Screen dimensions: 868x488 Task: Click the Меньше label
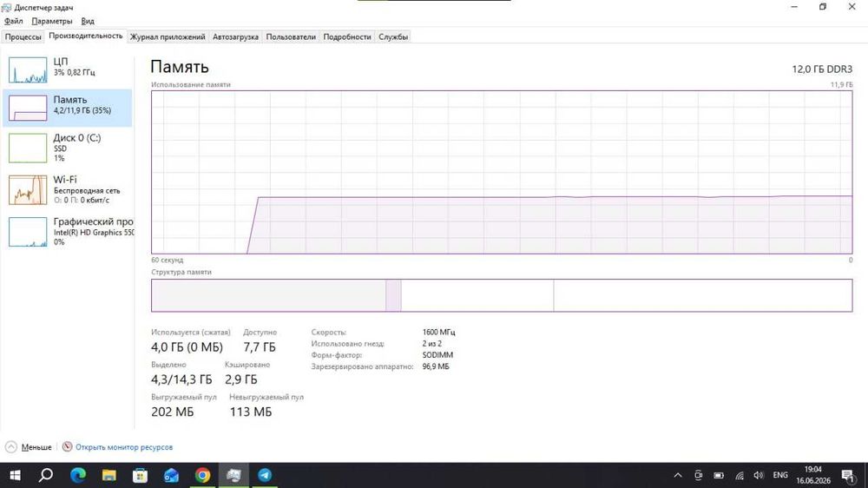[36, 447]
